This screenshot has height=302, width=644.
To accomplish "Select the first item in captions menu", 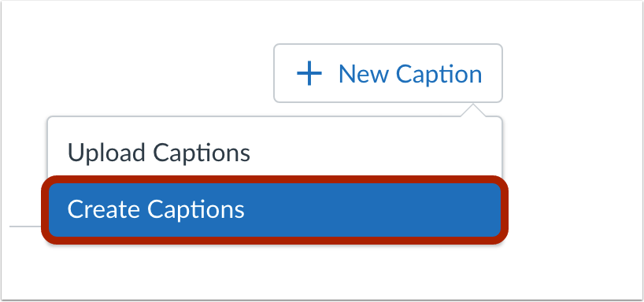I will [x=274, y=153].
